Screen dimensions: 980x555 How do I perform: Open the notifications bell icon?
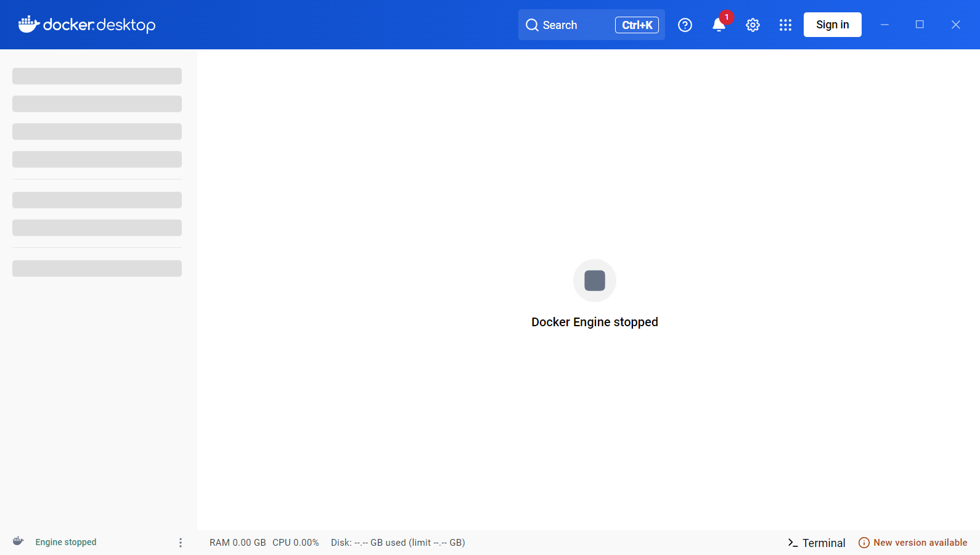719,25
